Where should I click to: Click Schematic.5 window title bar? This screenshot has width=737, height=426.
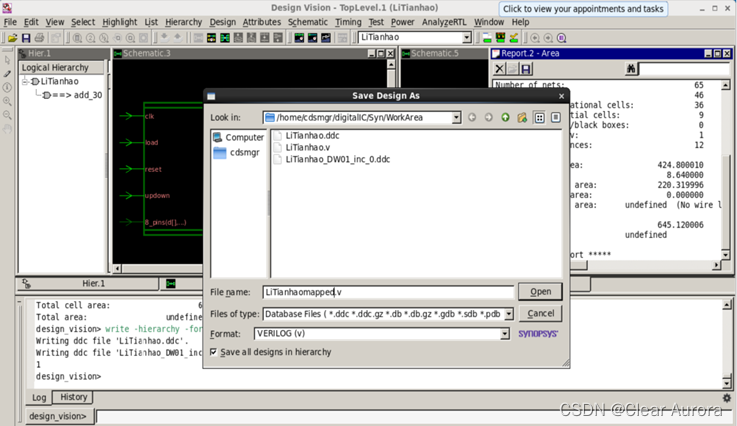(x=443, y=54)
